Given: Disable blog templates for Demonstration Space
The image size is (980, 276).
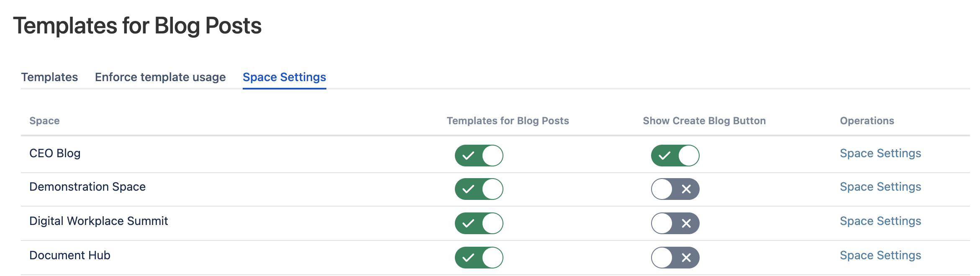Looking at the screenshot, I should click(x=479, y=189).
